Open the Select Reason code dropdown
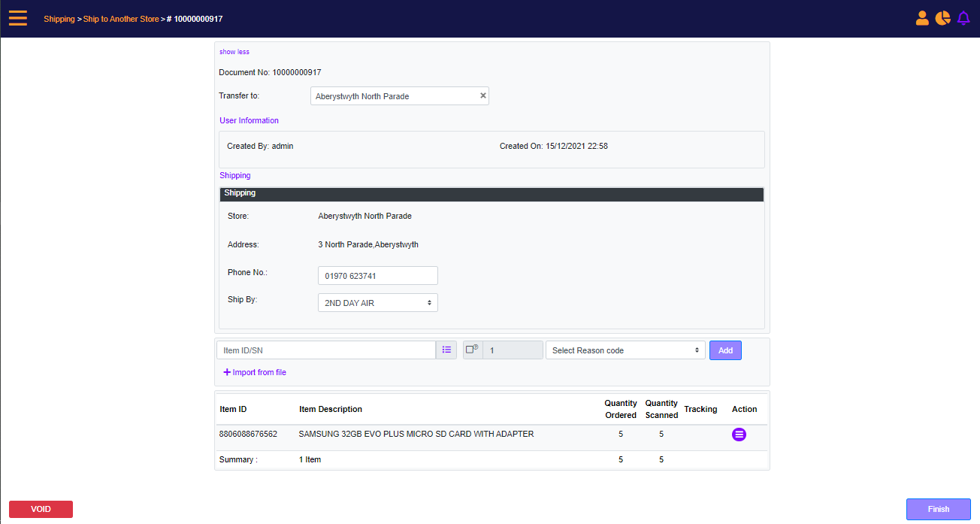This screenshot has width=980, height=524. [625, 350]
